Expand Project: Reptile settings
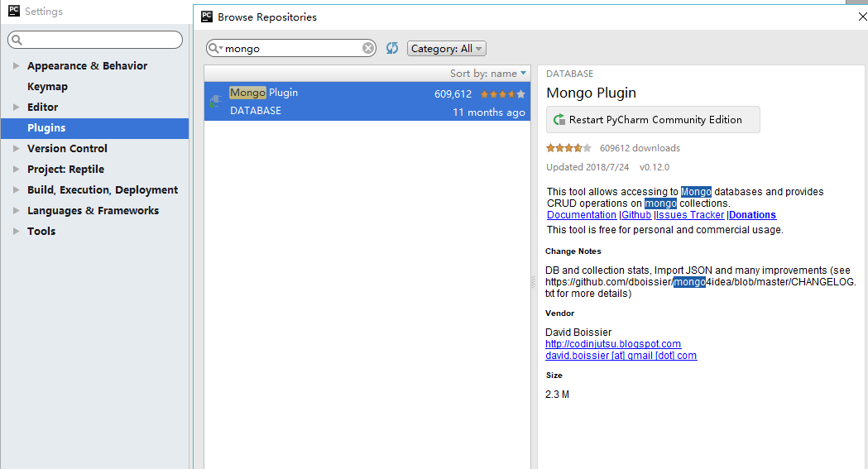868x469 pixels. point(16,169)
